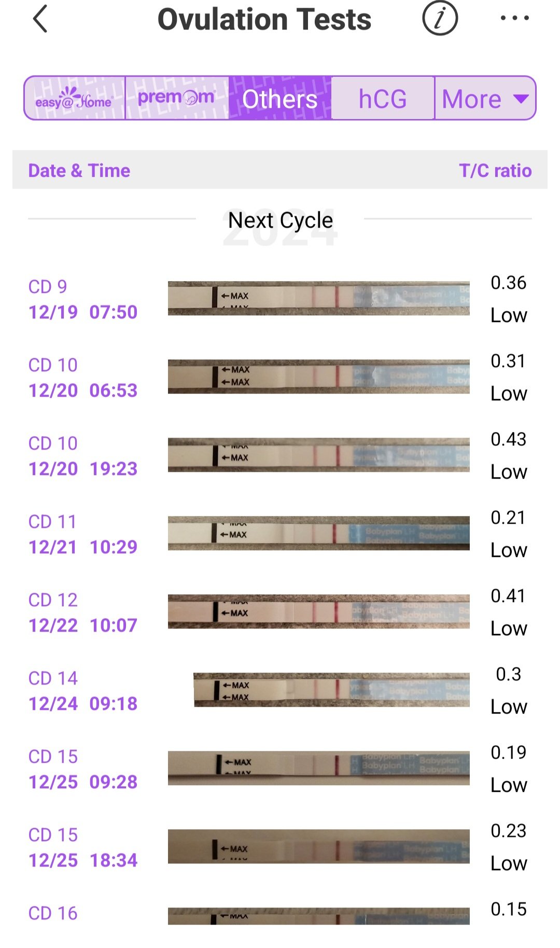The width and height of the screenshot is (560, 948).
Task: Tap the T/C ratio column header
Action: [x=495, y=171]
